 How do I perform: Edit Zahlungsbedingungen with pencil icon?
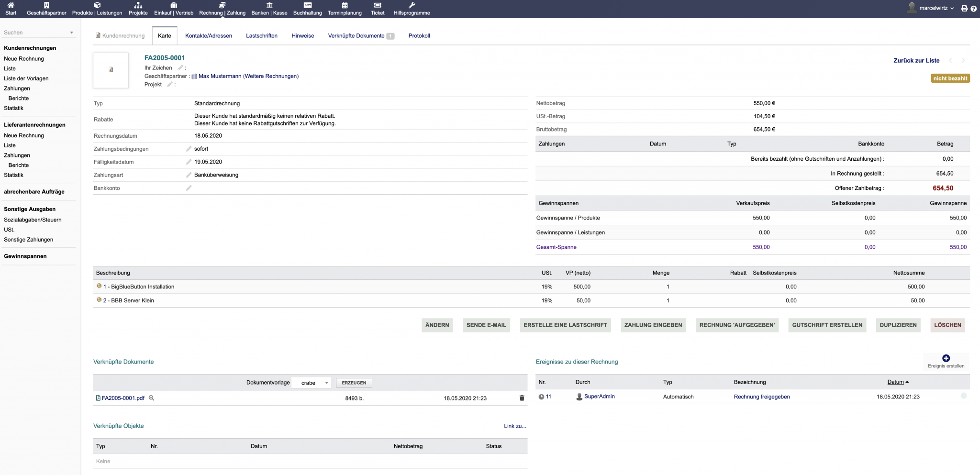point(189,149)
